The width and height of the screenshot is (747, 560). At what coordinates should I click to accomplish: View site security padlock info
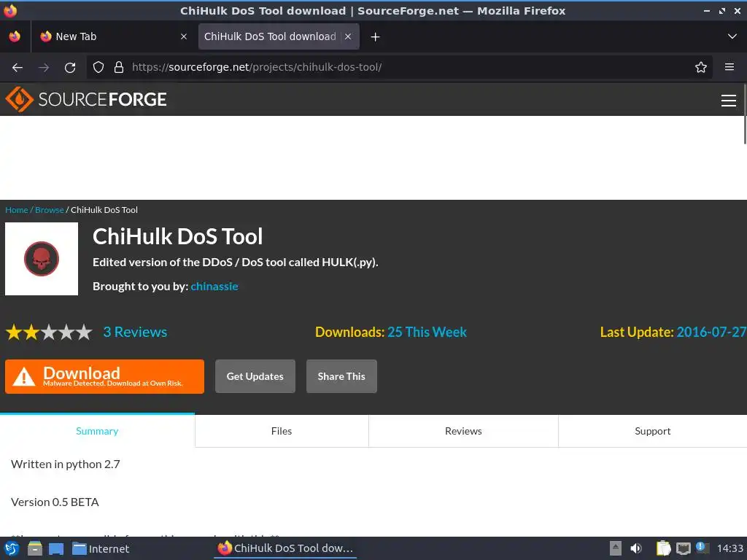[x=119, y=67]
